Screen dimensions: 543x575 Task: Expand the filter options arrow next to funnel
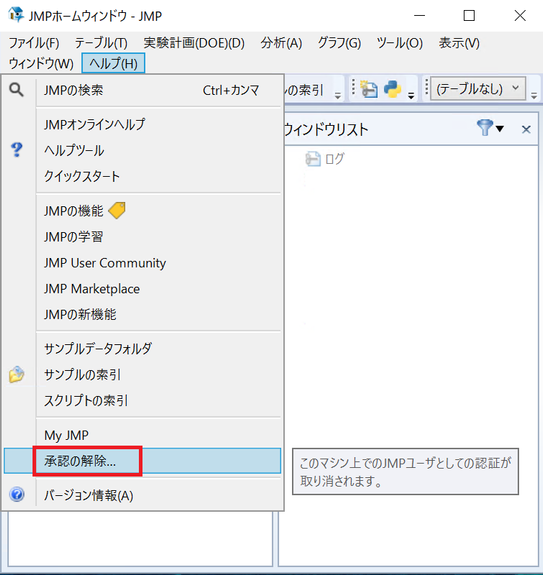coord(500,128)
